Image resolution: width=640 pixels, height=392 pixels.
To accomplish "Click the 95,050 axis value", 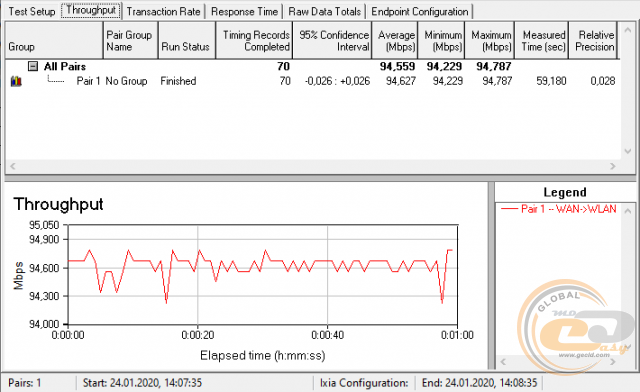I will pos(44,225).
